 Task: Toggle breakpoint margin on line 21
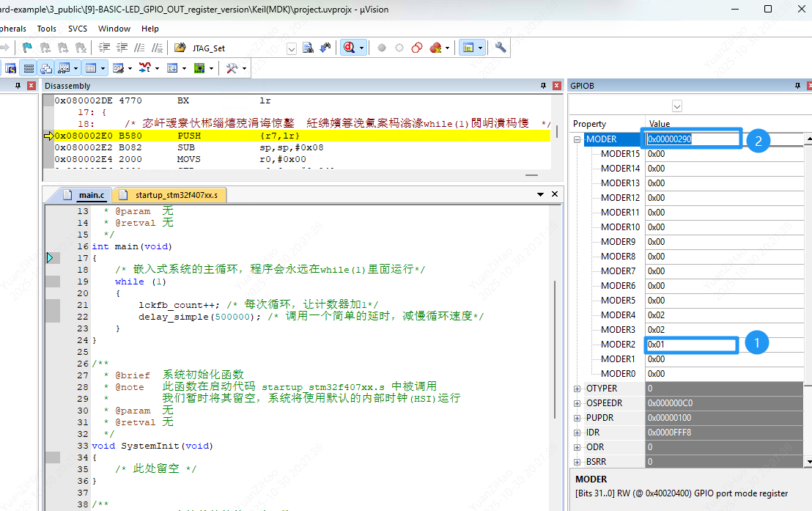52,305
